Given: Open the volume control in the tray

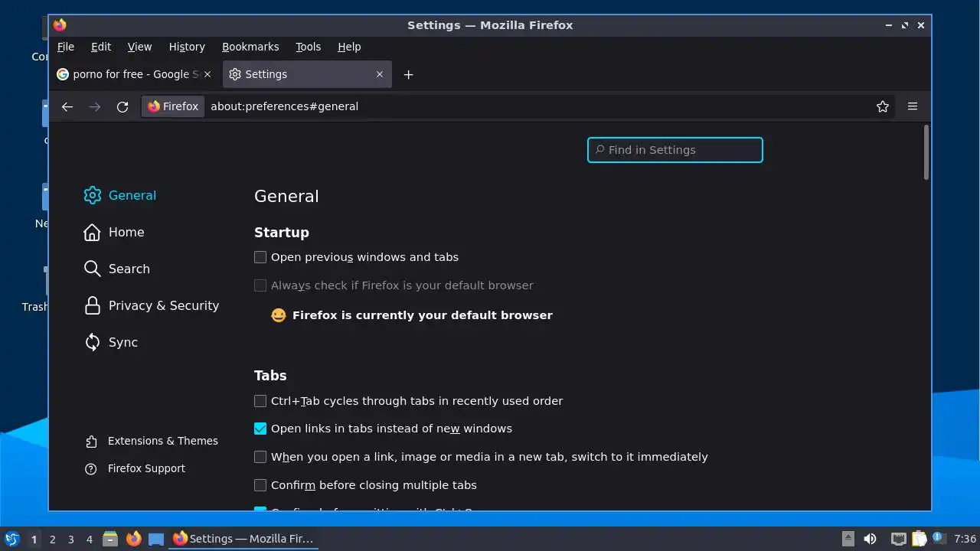Looking at the screenshot, I should 870,539.
